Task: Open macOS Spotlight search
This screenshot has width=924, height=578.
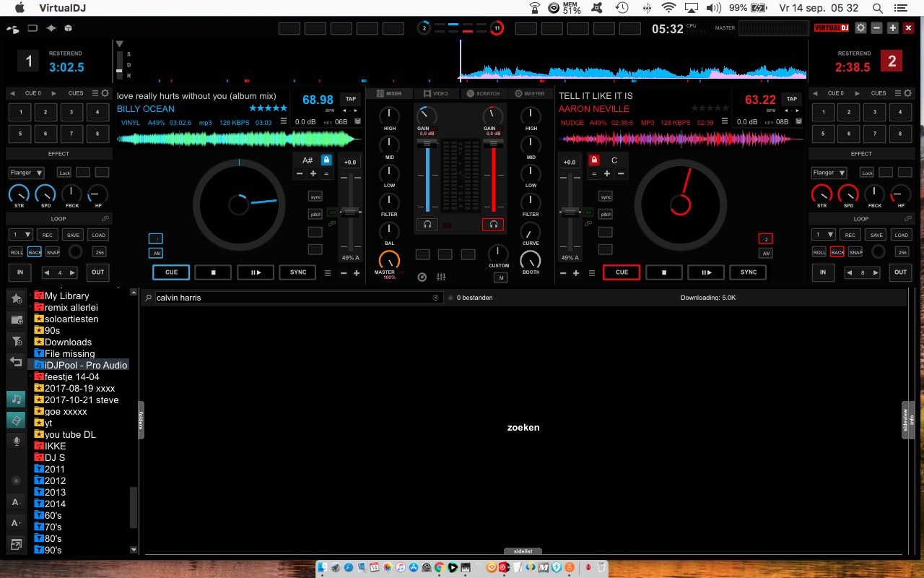Action: pos(878,8)
